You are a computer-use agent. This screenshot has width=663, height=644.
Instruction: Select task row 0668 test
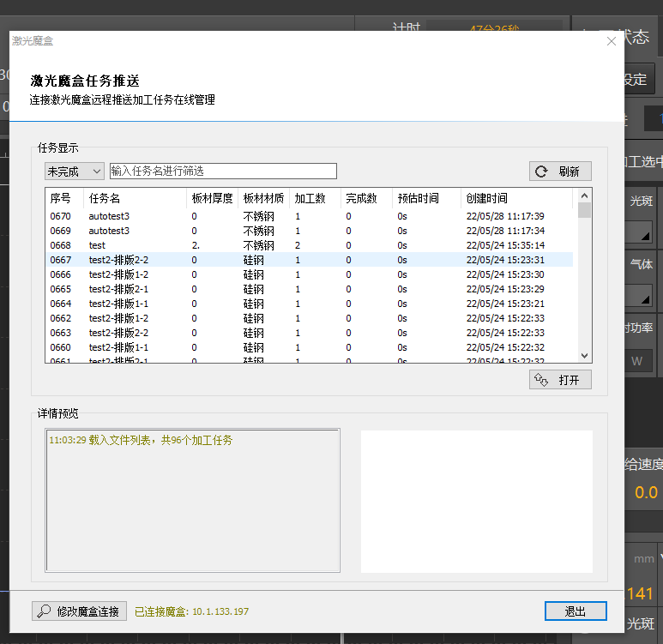97,246
